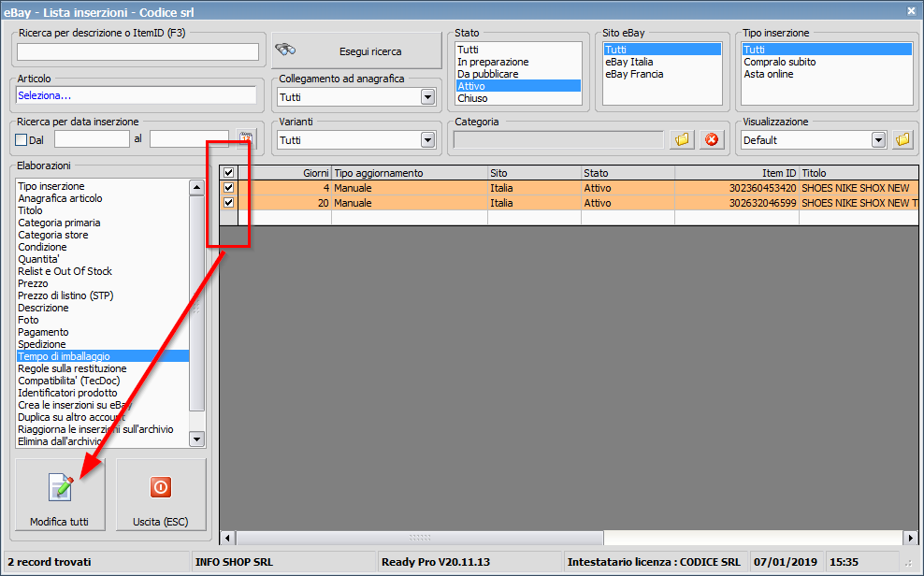This screenshot has width=924, height=576.
Task: Click the Categoria text field
Action: tap(558, 139)
